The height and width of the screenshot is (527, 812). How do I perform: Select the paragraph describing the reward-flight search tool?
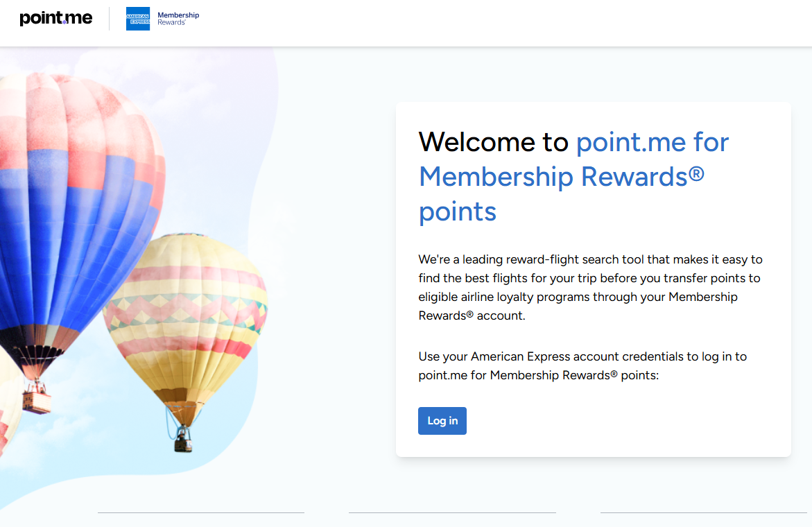coord(589,287)
